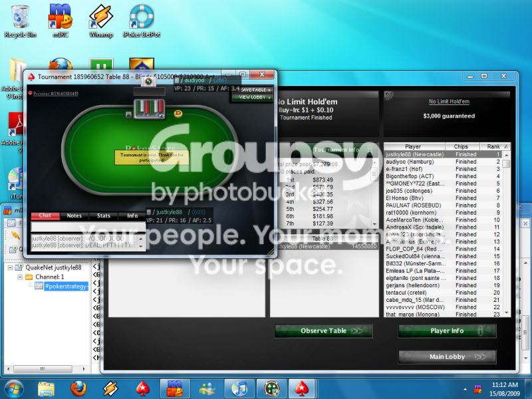Select player PAULNAT (ROSEBUD) in list

click(443, 205)
